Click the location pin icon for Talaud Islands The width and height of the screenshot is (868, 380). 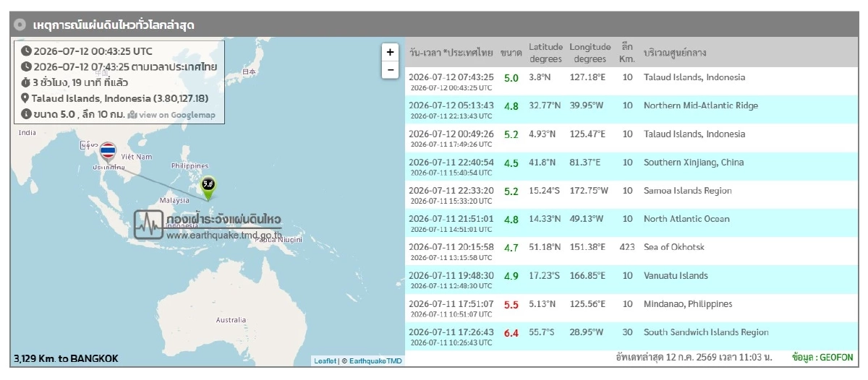coord(26,98)
